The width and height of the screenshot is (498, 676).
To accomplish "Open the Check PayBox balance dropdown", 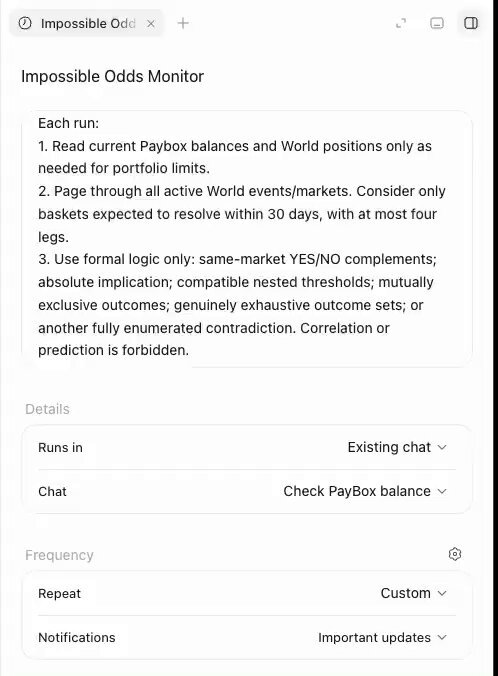I will coord(365,491).
